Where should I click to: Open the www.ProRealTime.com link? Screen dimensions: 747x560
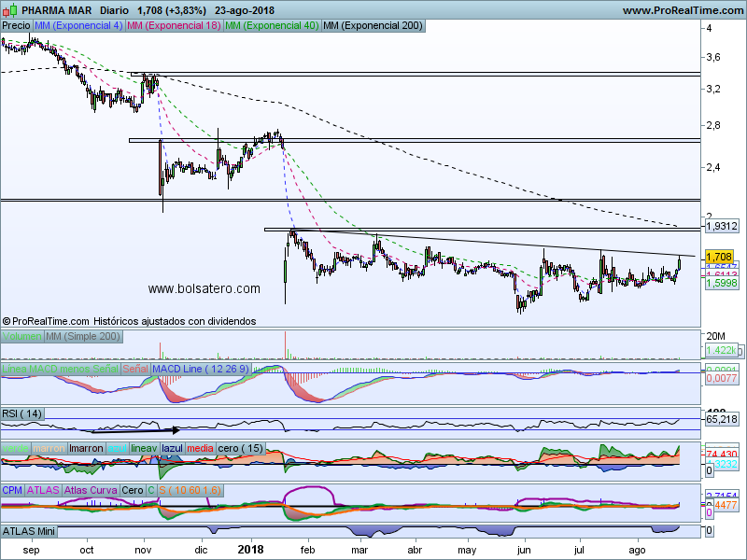pos(682,10)
